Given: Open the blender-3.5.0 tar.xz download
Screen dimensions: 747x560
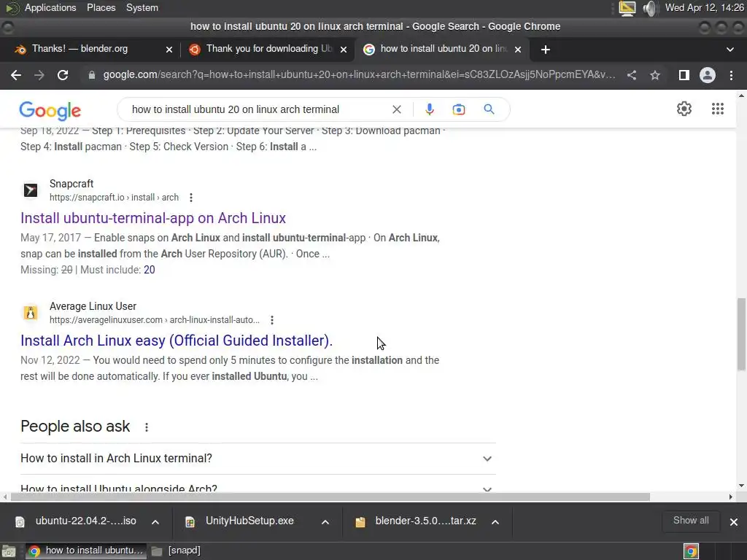Looking at the screenshot, I should pos(417,521).
